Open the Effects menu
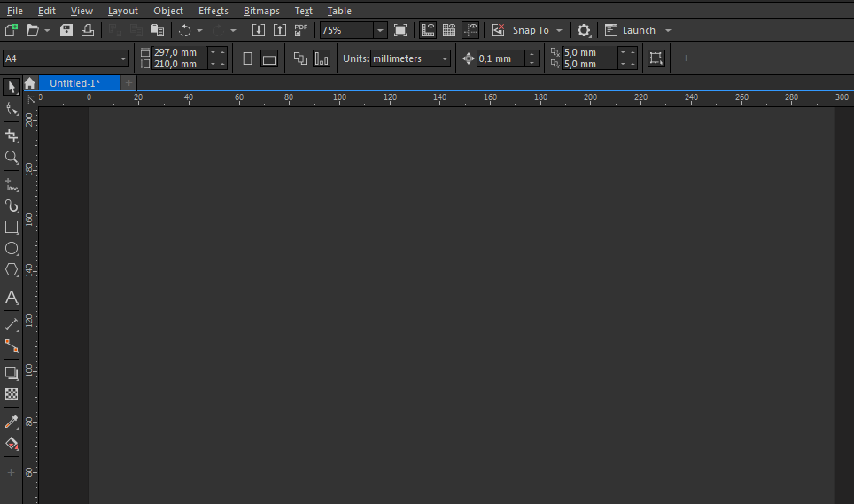Viewport: 854px width, 504px height. point(213,11)
